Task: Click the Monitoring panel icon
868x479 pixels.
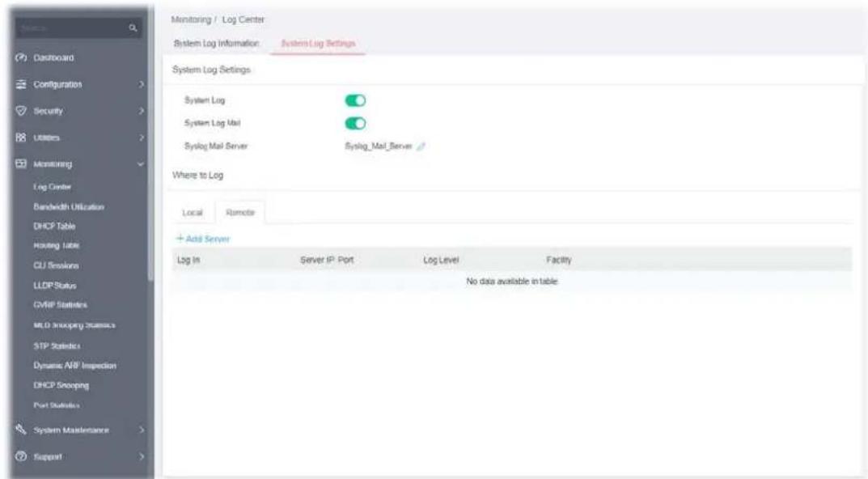Action: [x=21, y=164]
